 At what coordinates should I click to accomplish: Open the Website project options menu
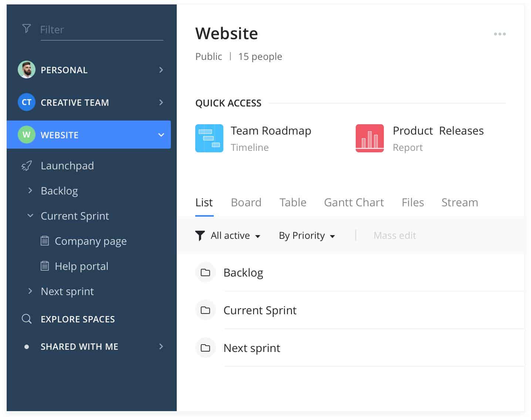click(500, 34)
